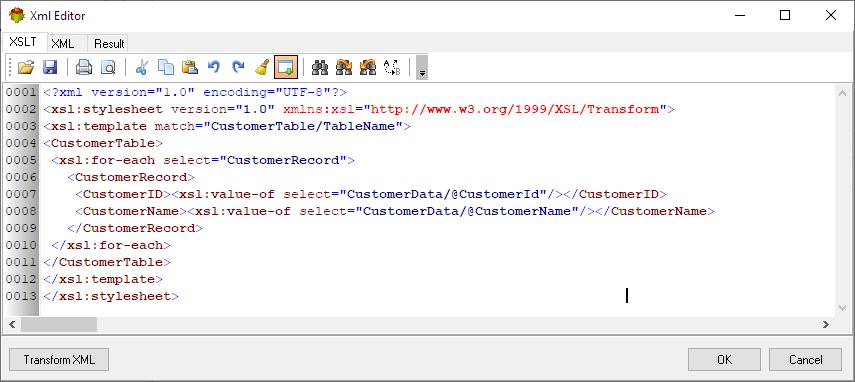Click the vertical scrollbar up arrow

[x=841, y=93]
